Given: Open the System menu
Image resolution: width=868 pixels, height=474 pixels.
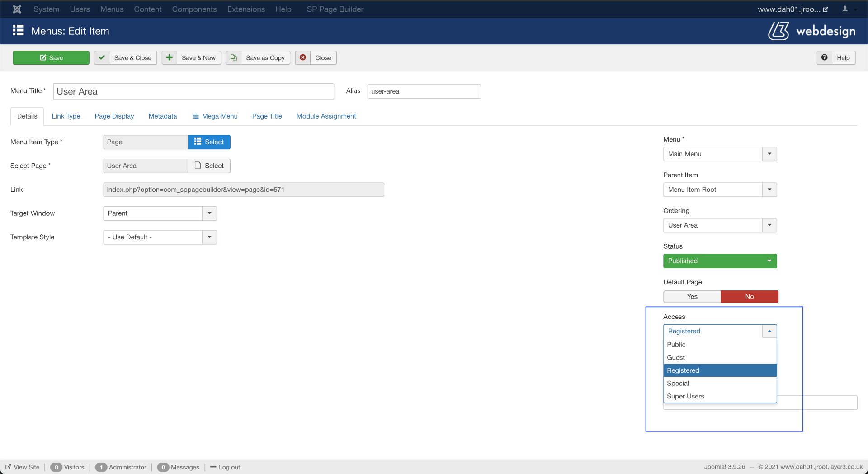Looking at the screenshot, I should tap(46, 9).
